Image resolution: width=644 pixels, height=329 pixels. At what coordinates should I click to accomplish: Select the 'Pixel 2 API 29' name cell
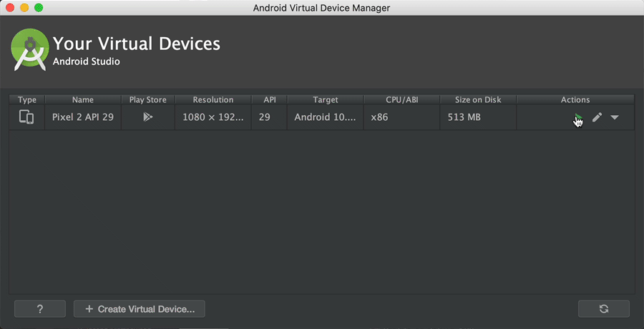[x=83, y=117]
